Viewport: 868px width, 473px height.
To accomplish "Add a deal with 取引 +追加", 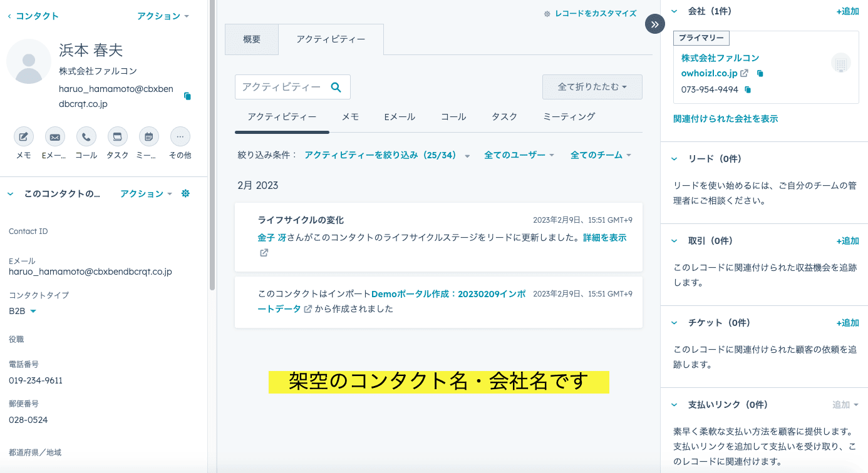I will point(847,241).
